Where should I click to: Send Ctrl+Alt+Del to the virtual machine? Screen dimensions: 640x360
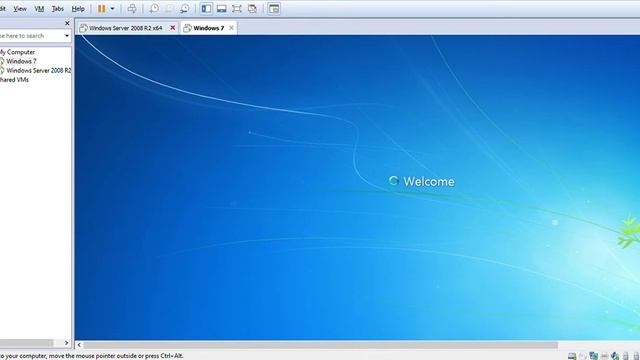point(132,9)
